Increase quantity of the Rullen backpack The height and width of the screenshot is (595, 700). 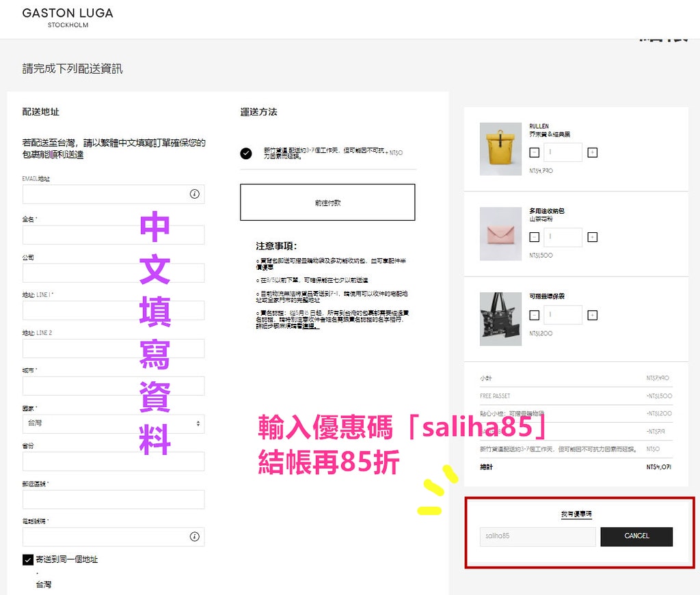(593, 152)
